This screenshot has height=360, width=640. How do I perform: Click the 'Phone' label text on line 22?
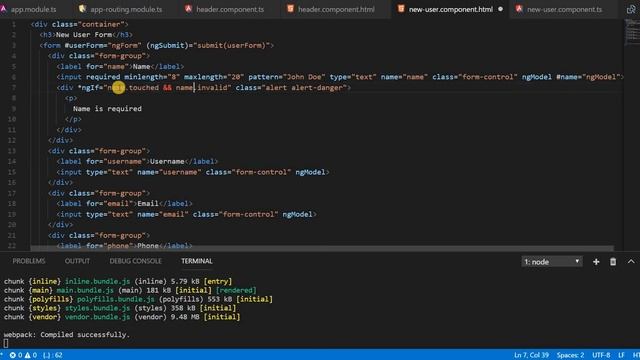[148, 246]
